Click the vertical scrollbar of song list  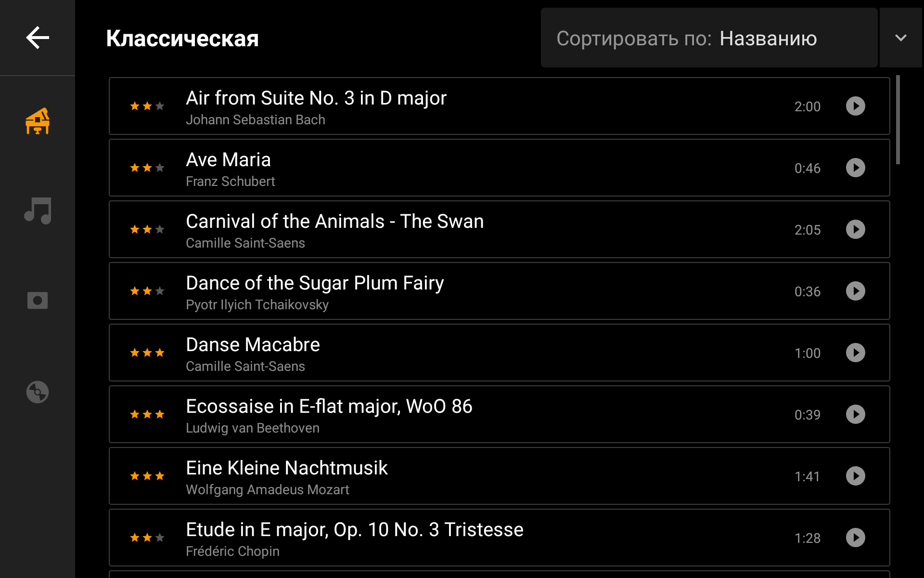[898, 119]
